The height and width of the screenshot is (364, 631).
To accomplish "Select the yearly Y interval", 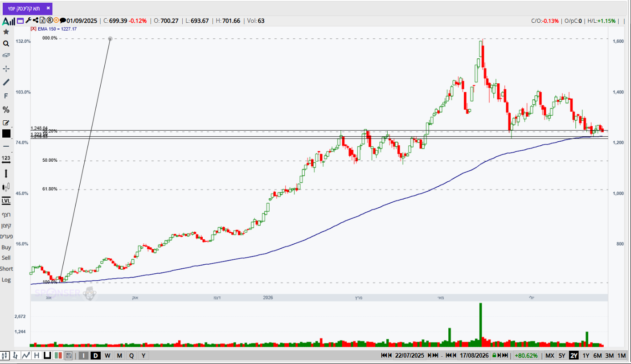I will [143, 355].
